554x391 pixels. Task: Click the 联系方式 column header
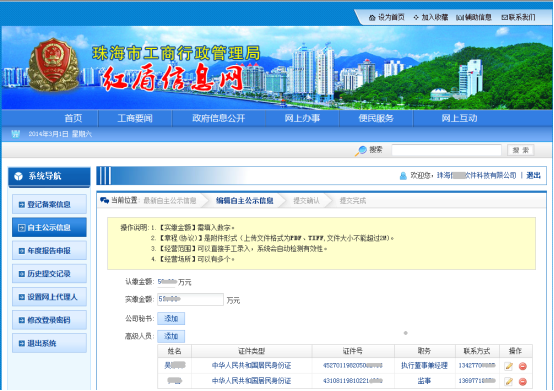point(477,351)
